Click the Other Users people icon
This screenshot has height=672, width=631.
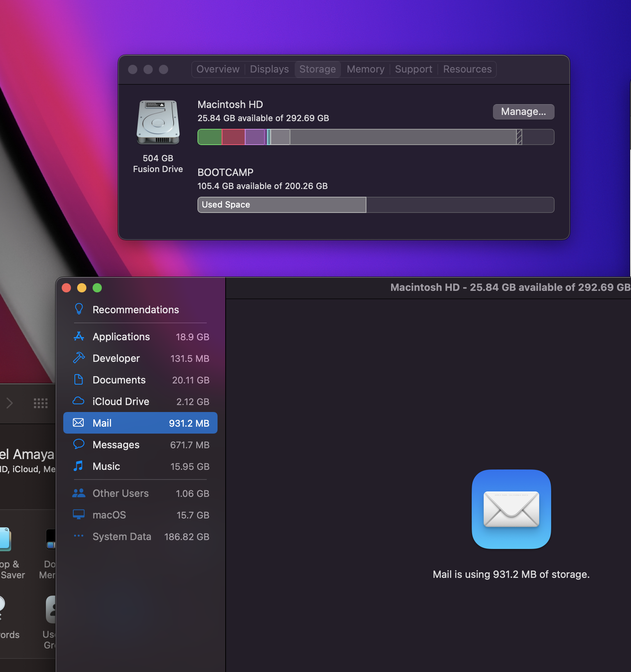pyautogui.click(x=79, y=493)
